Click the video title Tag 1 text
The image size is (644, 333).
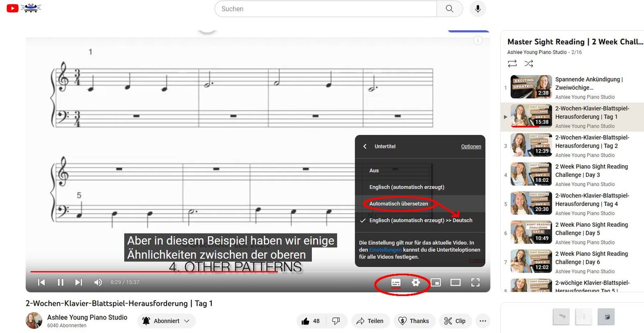tap(119, 303)
